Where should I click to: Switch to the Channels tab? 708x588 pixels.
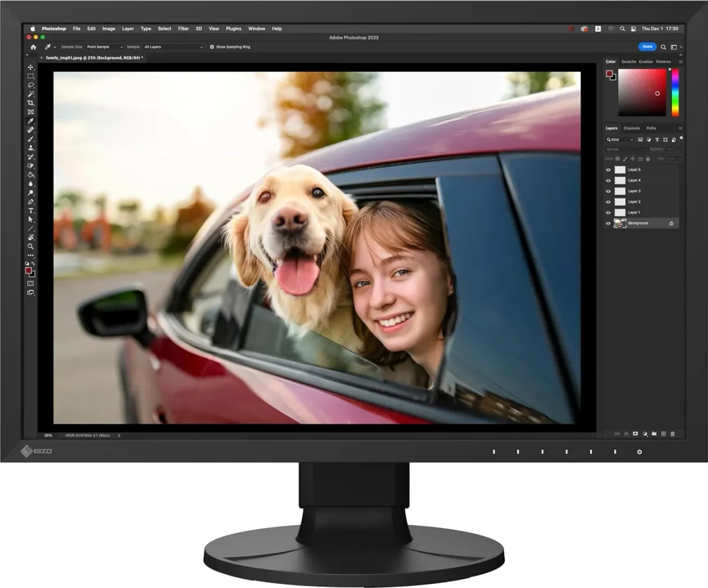[631, 128]
